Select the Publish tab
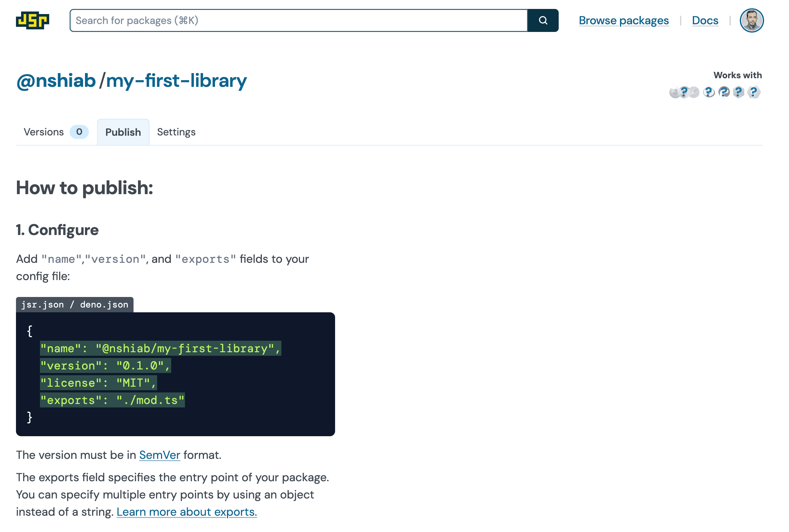The width and height of the screenshot is (789, 532). point(123,132)
